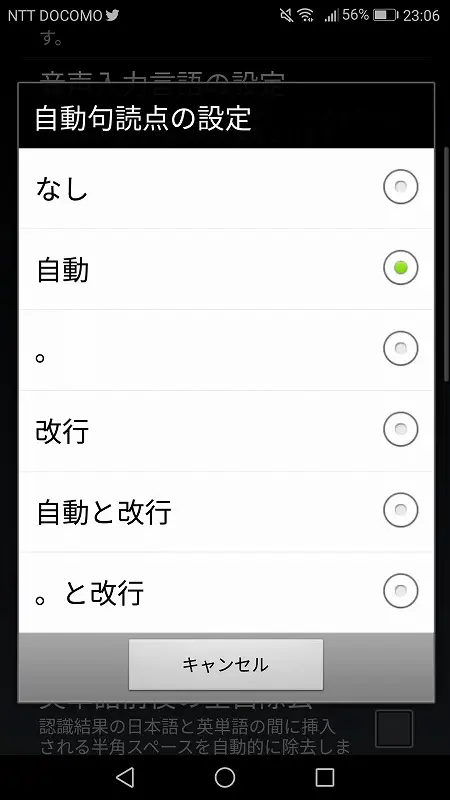Screen dimensions: 450x800
Task: Tap the battery status icon
Action: [x=385, y=15]
